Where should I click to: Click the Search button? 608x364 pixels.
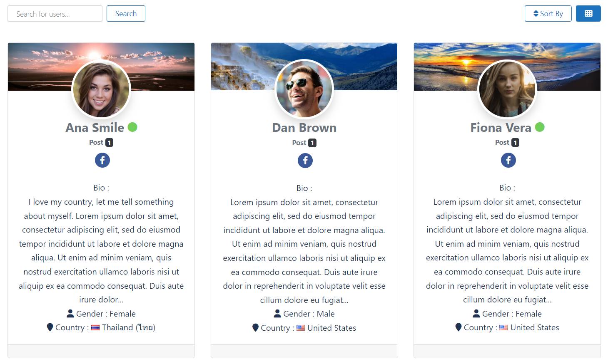(126, 14)
